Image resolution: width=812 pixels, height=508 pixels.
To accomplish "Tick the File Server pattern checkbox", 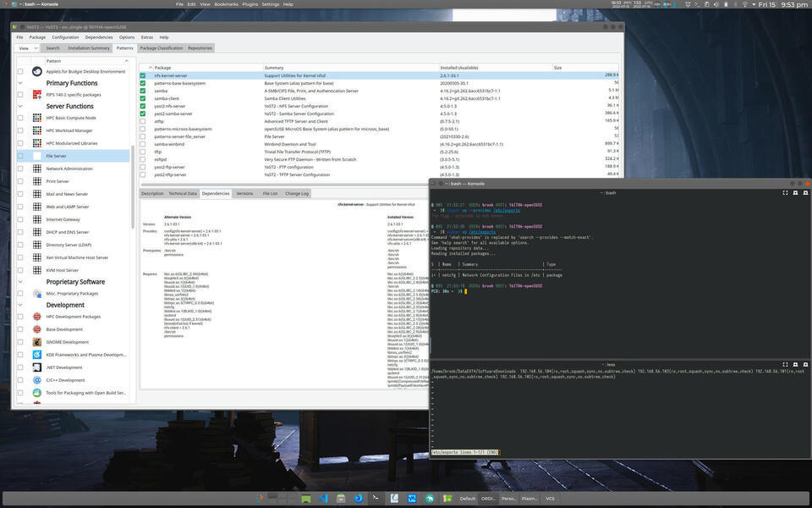I will tap(20, 156).
